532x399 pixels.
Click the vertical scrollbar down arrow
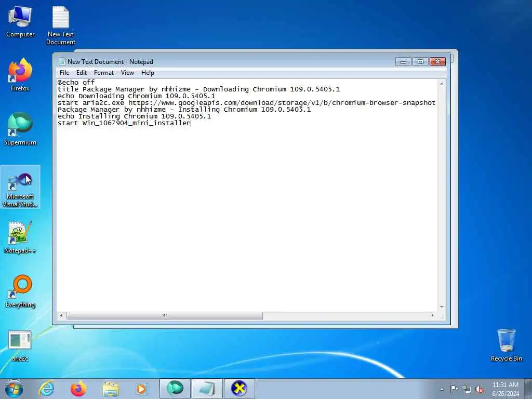pos(442,307)
